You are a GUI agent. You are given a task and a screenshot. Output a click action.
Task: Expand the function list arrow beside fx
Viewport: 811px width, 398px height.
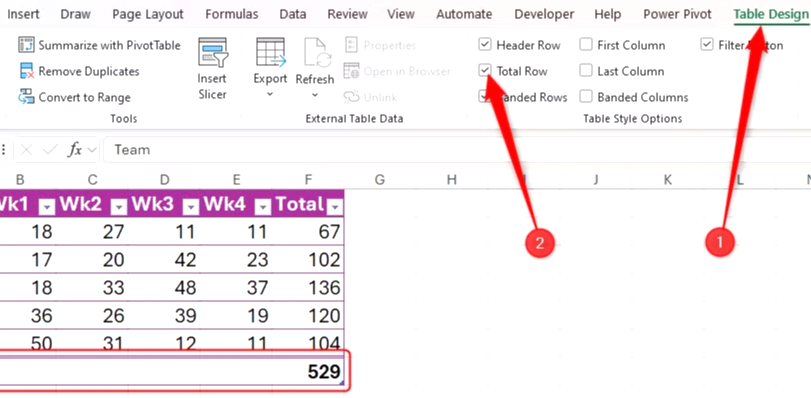[x=93, y=150]
